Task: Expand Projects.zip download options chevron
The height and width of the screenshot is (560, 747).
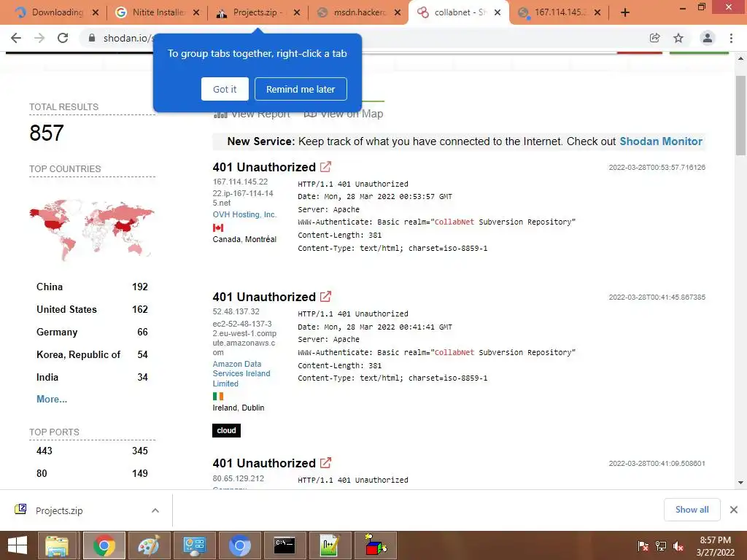Action: point(155,510)
